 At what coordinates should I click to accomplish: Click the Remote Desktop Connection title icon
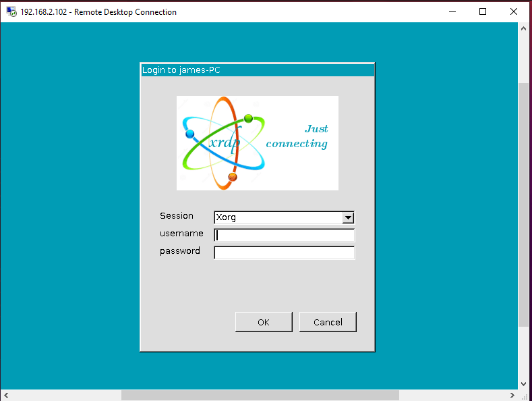point(11,12)
